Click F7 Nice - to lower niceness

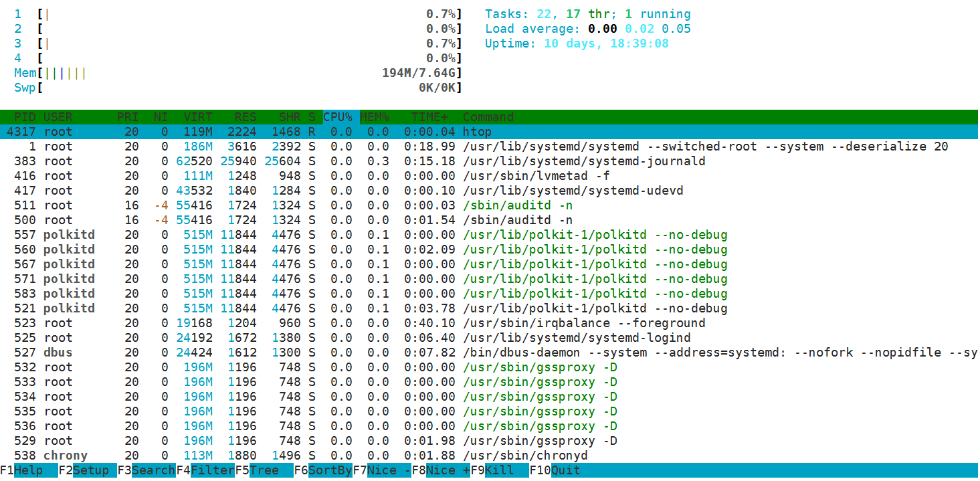(x=382, y=470)
